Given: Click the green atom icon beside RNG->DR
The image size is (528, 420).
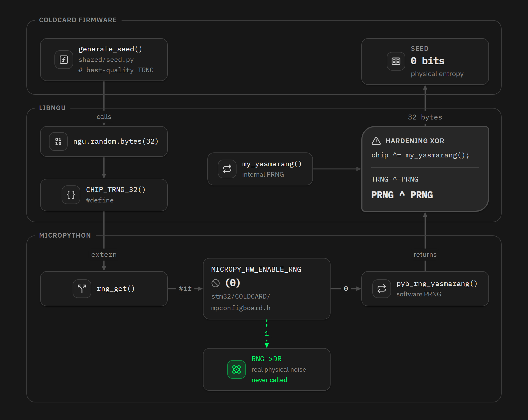Looking at the screenshot, I should (x=237, y=369).
